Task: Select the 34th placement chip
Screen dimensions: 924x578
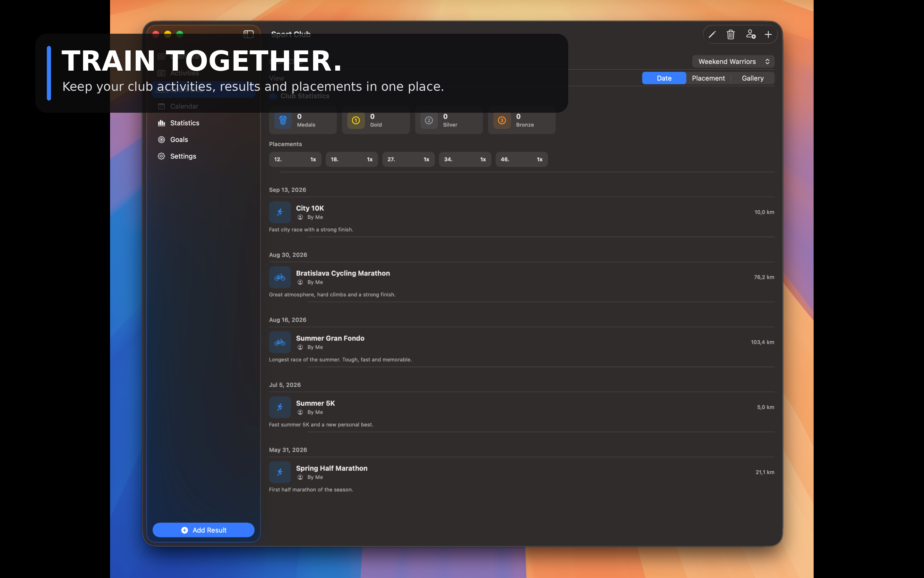Action: coord(465,159)
